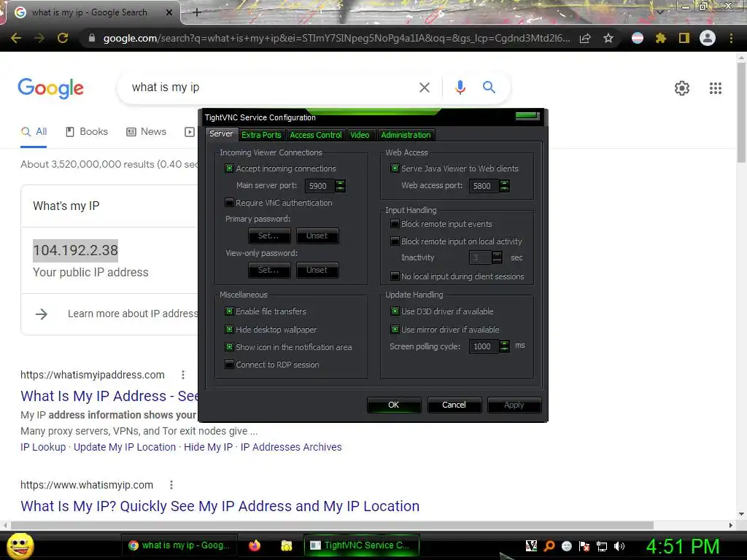Toggle Enable file transfers checkbox
Viewport: 747px width, 560px height.
click(x=229, y=311)
